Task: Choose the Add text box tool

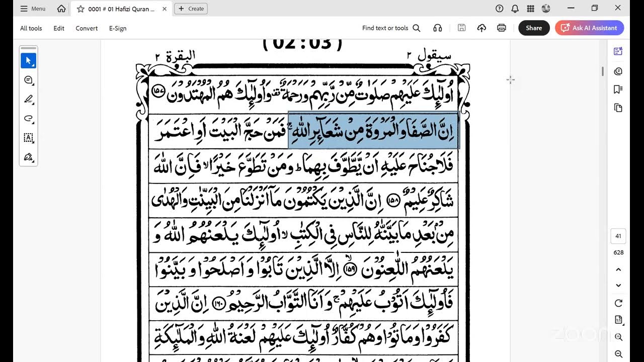Action: click(28, 138)
